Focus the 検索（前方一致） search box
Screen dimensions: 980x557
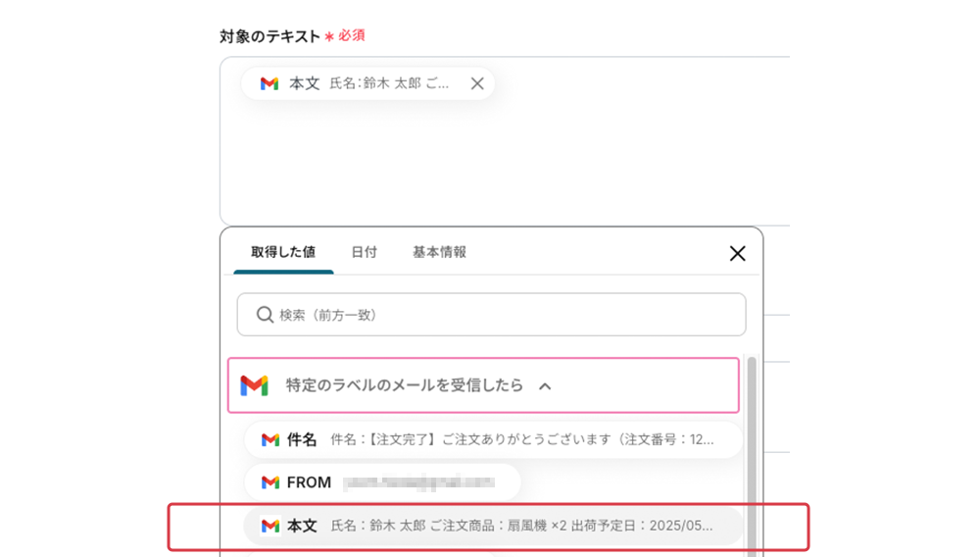pos(500,315)
